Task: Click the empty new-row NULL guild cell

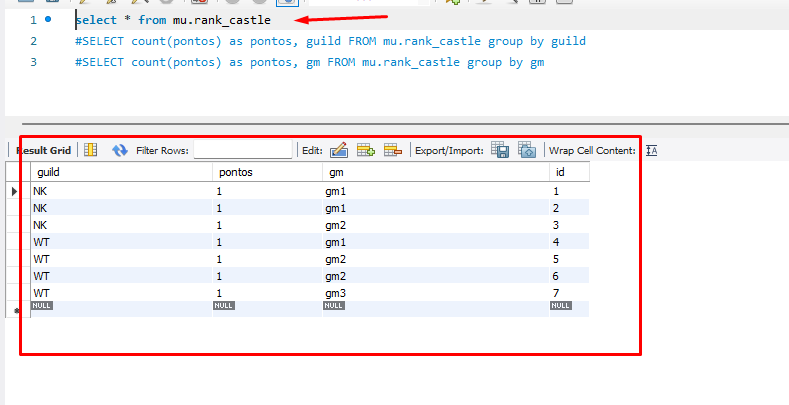Action: [42, 306]
